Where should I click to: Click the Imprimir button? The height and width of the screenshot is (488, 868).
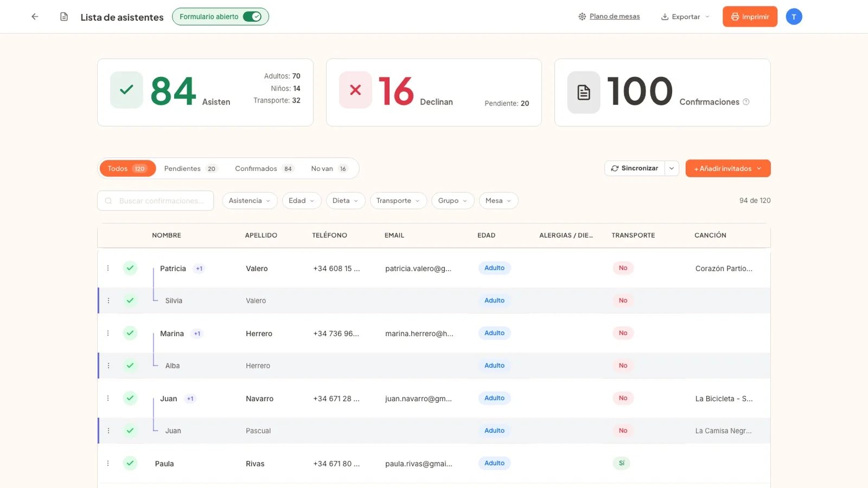pos(750,17)
